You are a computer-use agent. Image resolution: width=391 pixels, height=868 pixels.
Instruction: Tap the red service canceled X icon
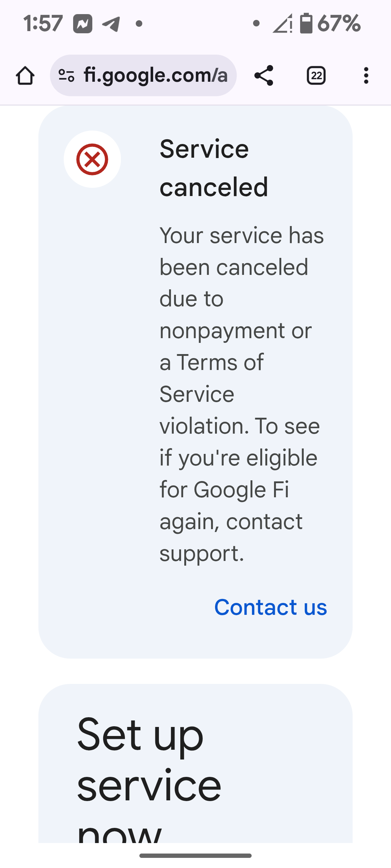coord(92,159)
